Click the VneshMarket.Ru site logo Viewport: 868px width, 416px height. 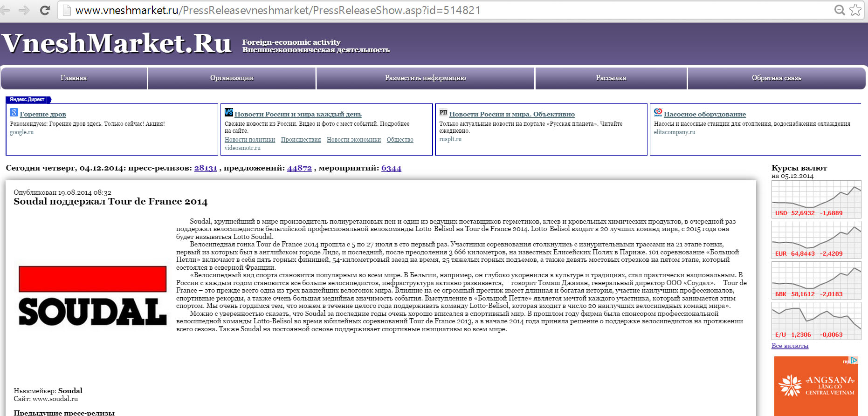pos(117,43)
